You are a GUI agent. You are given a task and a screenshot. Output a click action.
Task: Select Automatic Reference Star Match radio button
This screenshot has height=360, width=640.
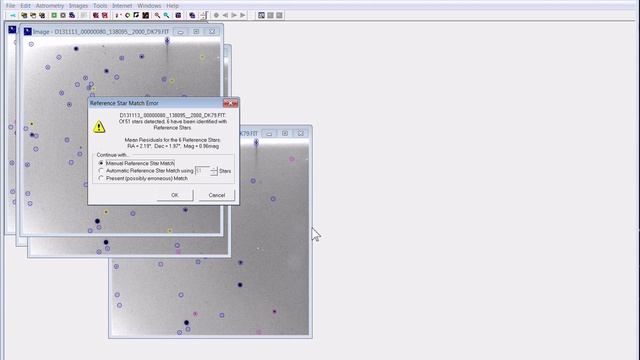pos(101,171)
